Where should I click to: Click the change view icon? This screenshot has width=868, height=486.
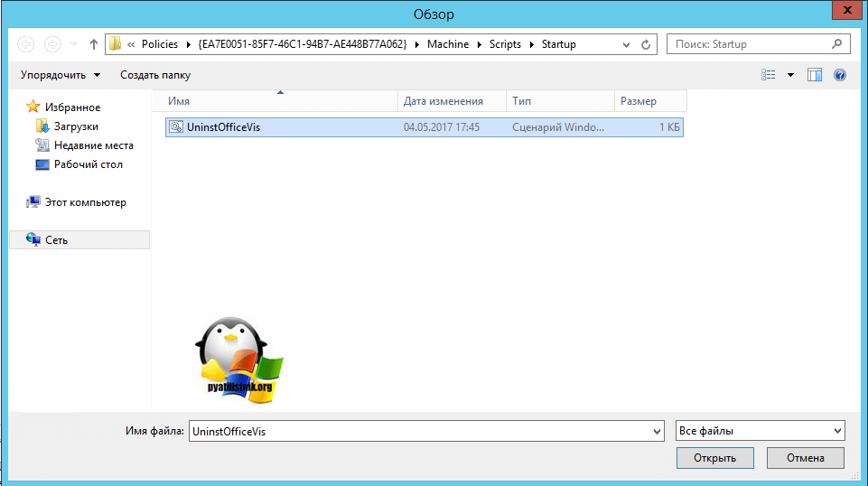tap(769, 75)
